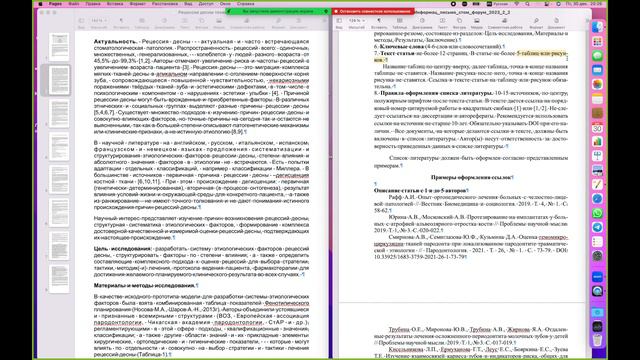
Task: Click Shape (Фигура) icon in left window toolbar
Action: [202, 20]
